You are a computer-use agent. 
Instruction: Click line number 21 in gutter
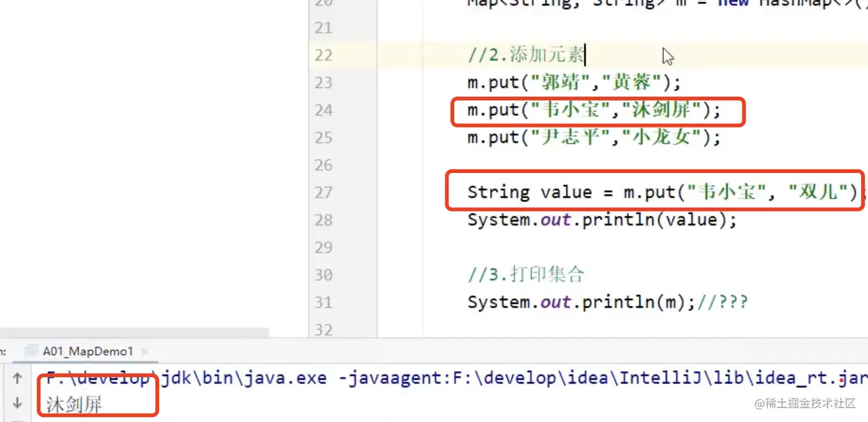323,28
